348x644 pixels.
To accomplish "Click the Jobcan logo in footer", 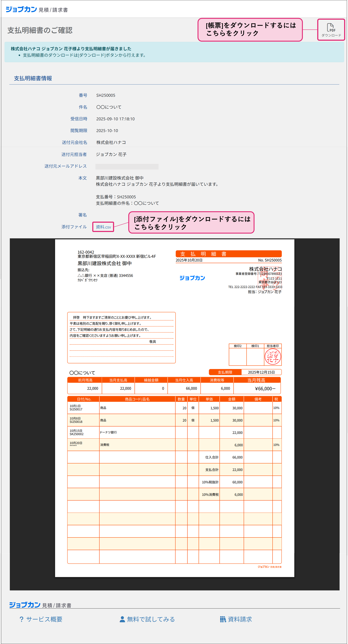I will [x=25, y=605].
